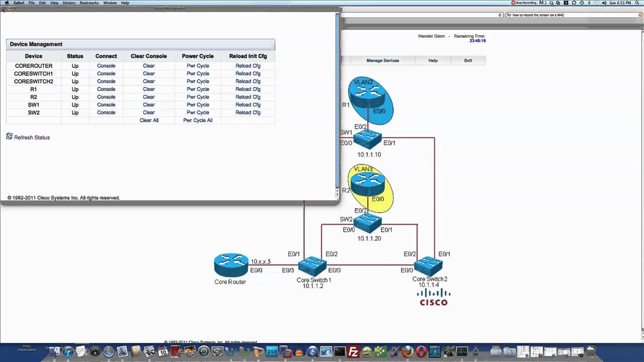
Task: Reload the page with Safari's reload icon
Action: tap(500, 15)
